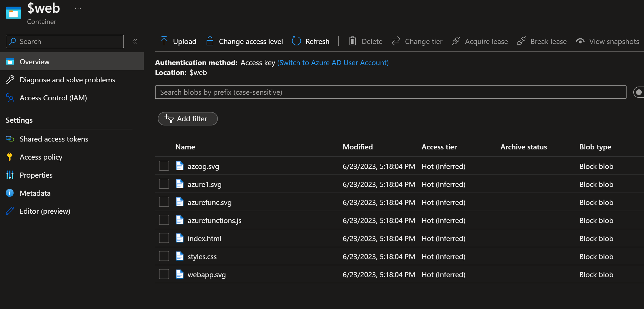Click in the sidebar Search field
This screenshot has width=644, height=309.
click(65, 41)
